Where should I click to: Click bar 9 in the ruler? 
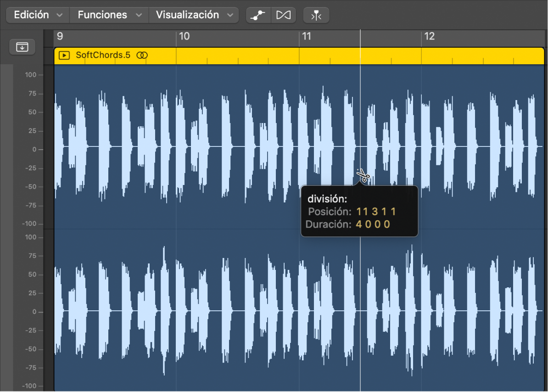pos(60,36)
